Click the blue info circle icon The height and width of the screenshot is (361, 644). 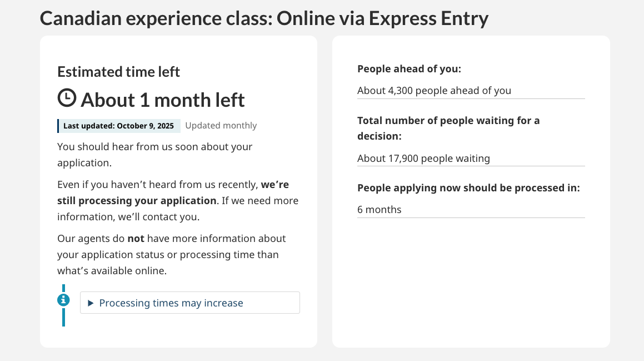(63, 300)
